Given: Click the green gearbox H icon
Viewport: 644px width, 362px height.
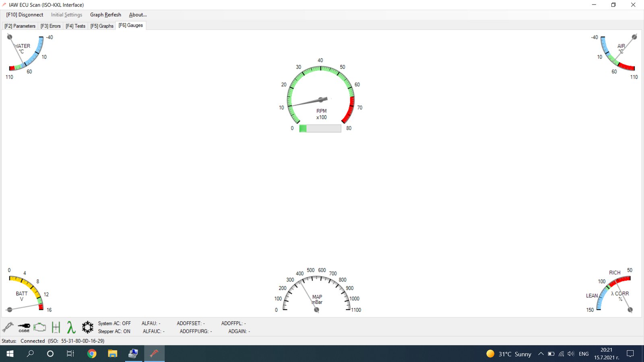Looking at the screenshot, I should tap(56, 327).
